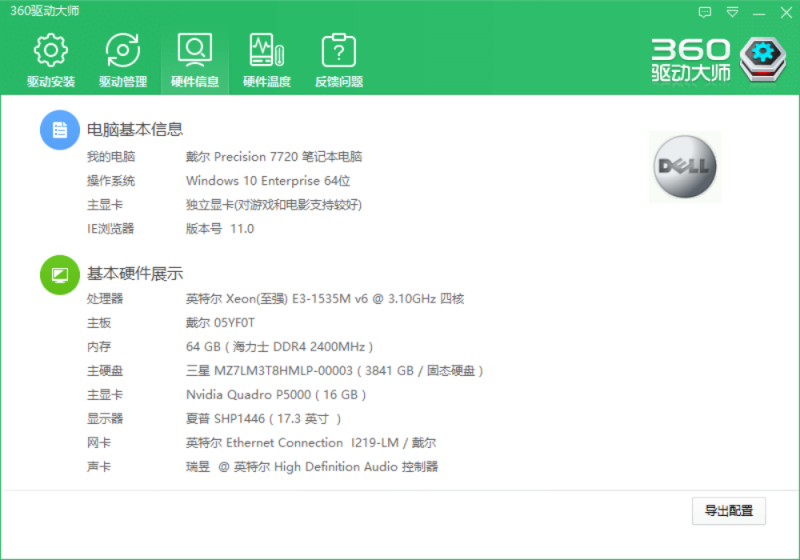The height and width of the screenshot is (560, 800).
Task: Open the title bar dropdown menu icon
Action: coord(732,12)
